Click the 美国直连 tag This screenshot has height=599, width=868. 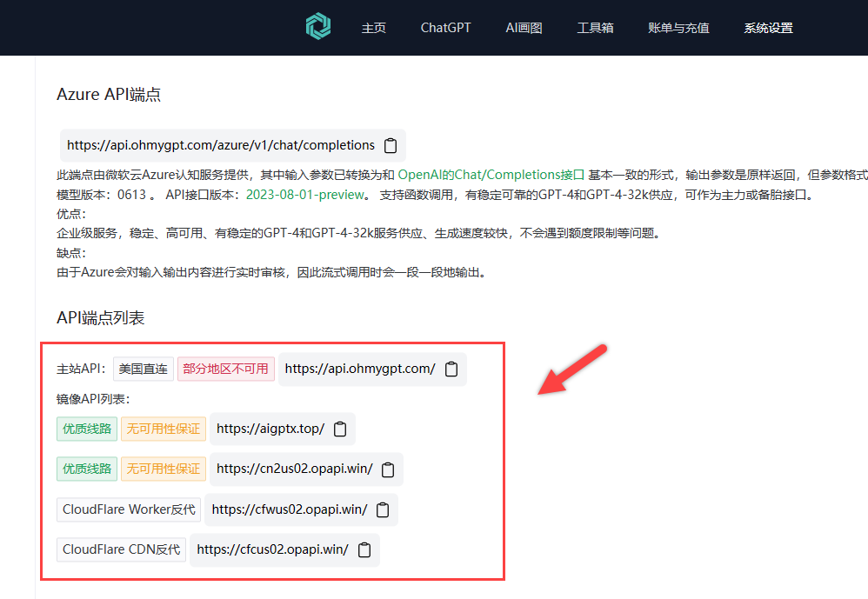pos(144,369)
